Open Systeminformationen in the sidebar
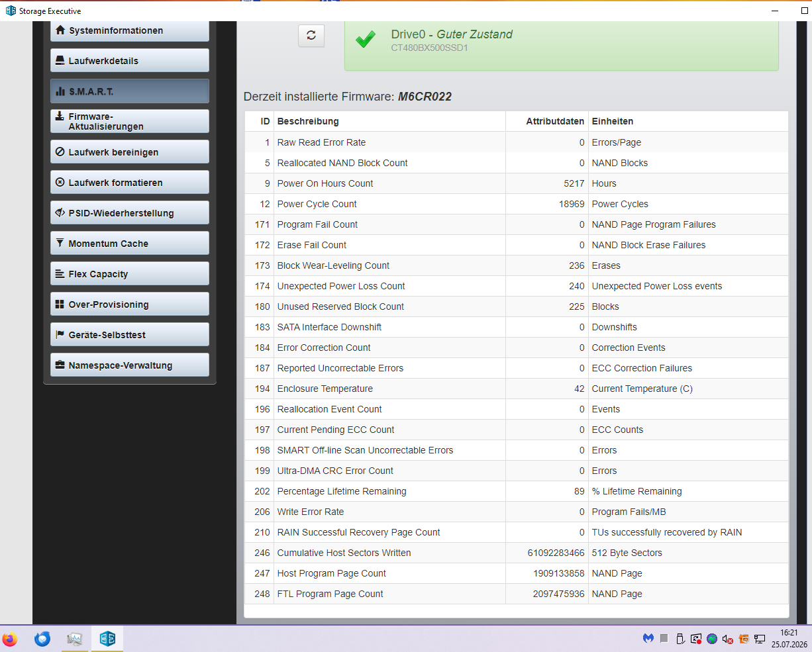Viewport: 812px width, 652px height. tap(130, 30)
